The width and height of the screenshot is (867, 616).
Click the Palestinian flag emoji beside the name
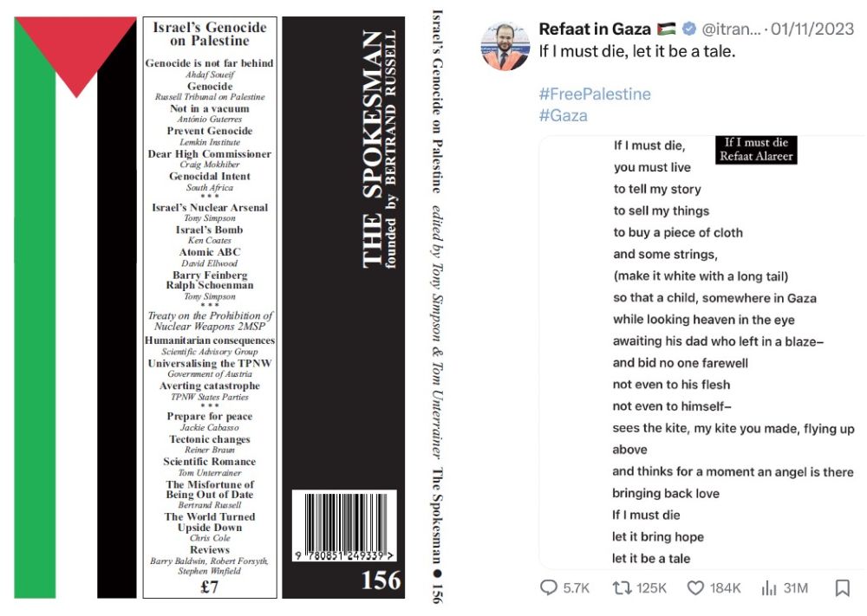point(667,29)
